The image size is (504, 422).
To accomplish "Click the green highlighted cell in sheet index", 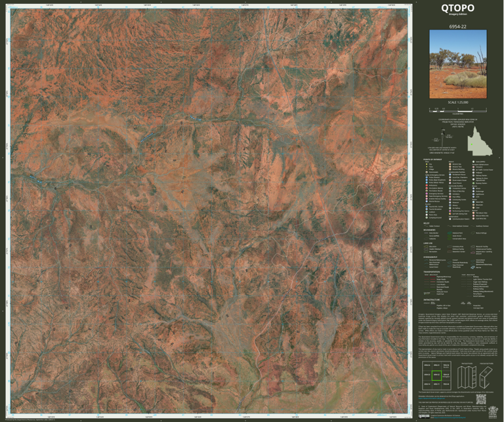I will coord(436,375).
